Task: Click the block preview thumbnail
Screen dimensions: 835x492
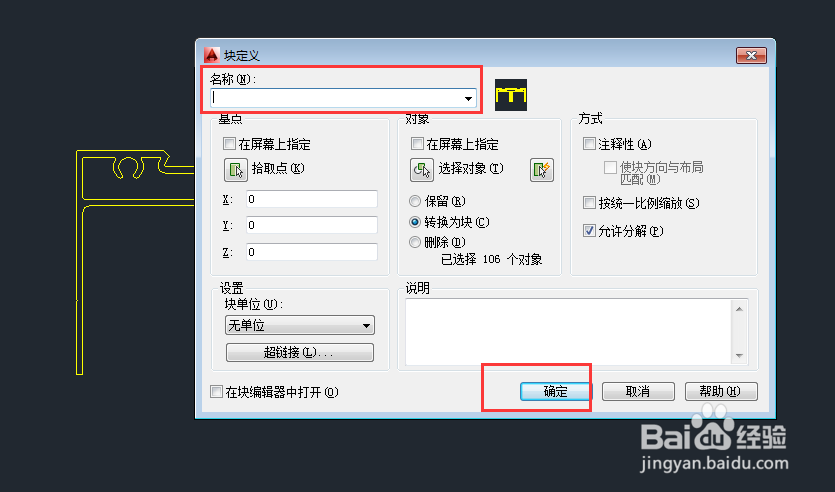Action: tap(511, 95)
